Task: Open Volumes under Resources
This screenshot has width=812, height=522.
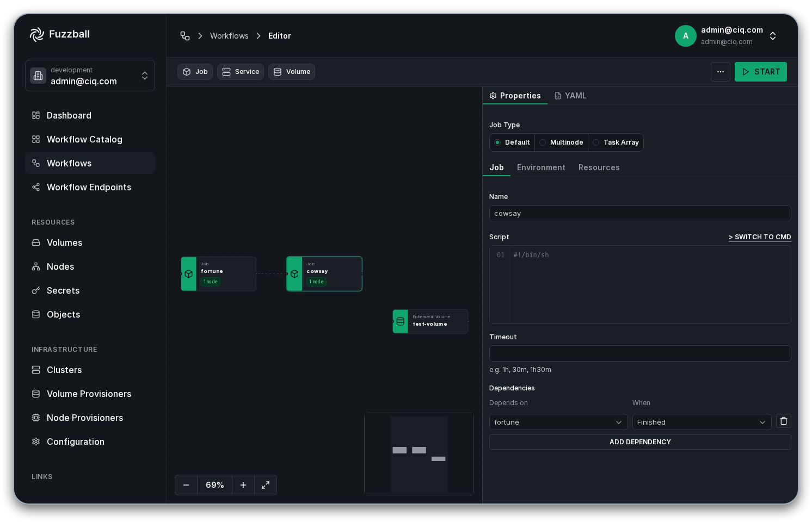Action: click(90, 243)
